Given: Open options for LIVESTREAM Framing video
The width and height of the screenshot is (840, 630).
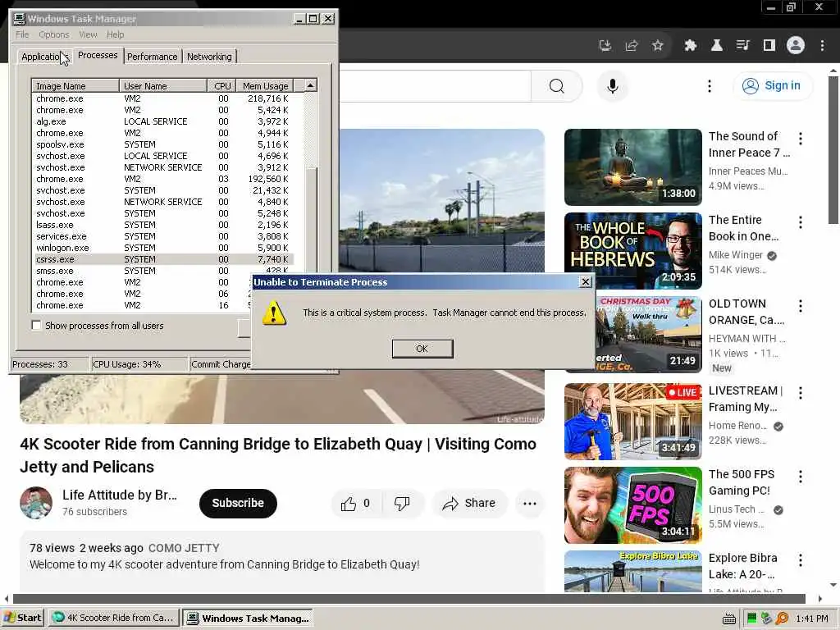Looking at the screenshot, I should (801, 393).
